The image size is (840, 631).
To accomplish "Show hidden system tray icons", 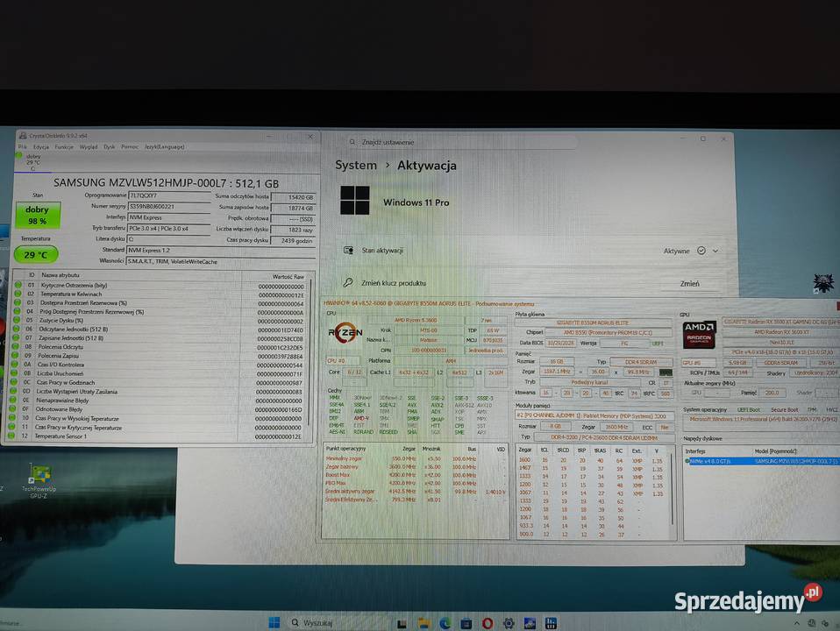I will click(x=797, y=623).
